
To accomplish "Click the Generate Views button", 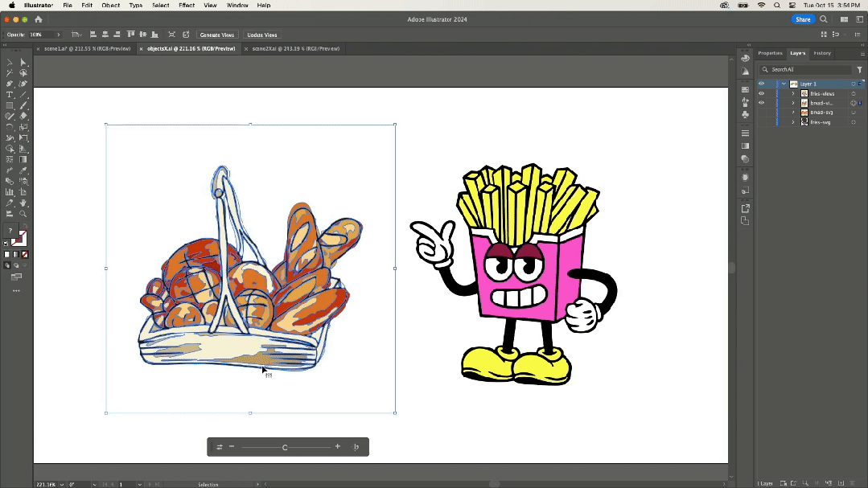I will coord(217,35).
